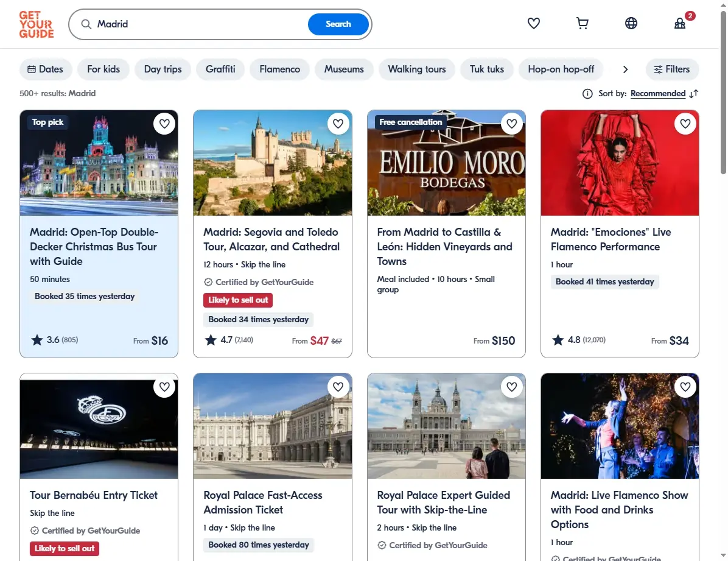Expand more category chips with right chevron
The image size is (728, 561).
(625, 69)
